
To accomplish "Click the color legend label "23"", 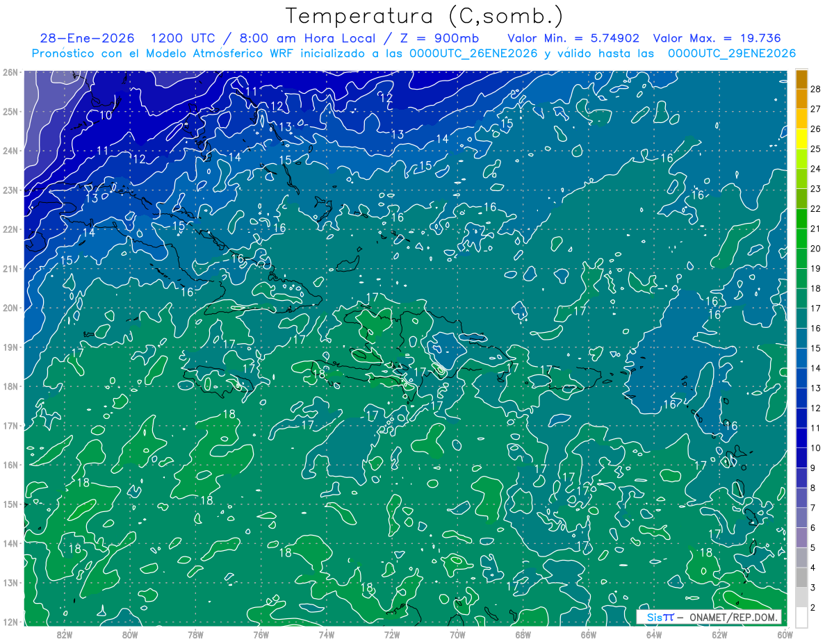I will pyautogui.click(x=815, y=189).
